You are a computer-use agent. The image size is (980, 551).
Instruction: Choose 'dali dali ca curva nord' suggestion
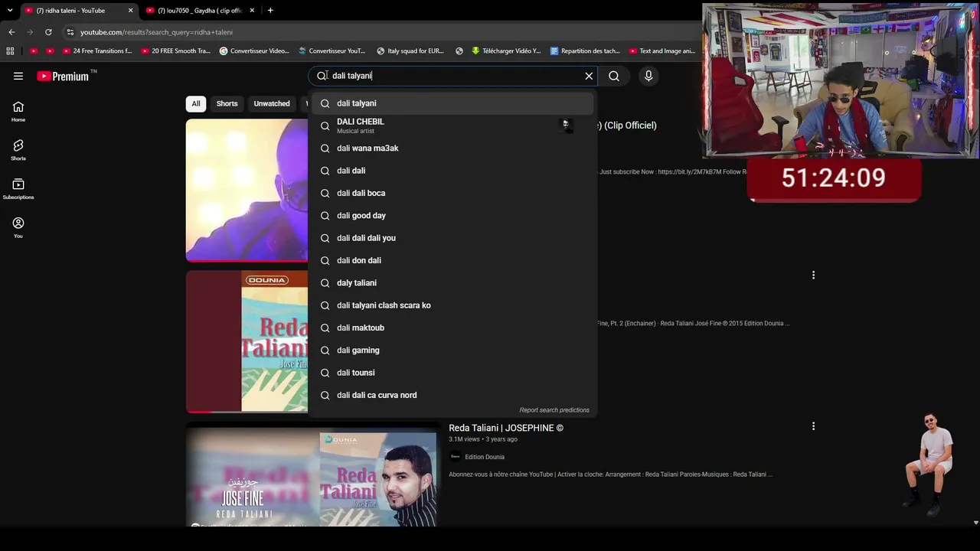[452, 395]
